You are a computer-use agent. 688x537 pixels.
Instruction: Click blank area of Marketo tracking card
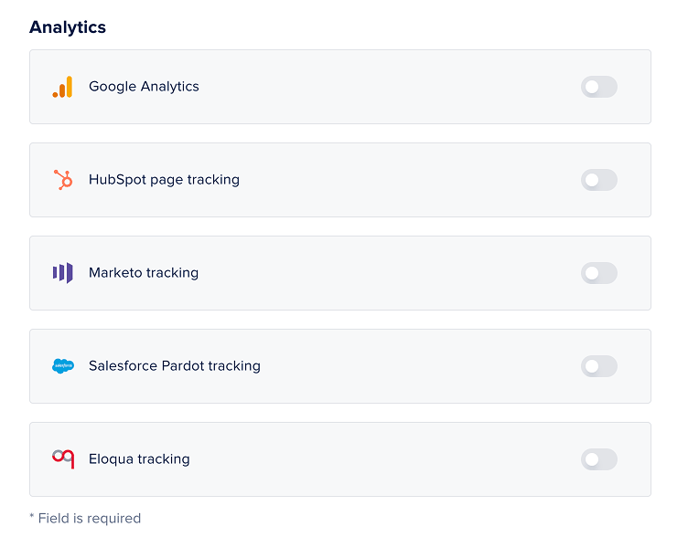tap(400, 273)
